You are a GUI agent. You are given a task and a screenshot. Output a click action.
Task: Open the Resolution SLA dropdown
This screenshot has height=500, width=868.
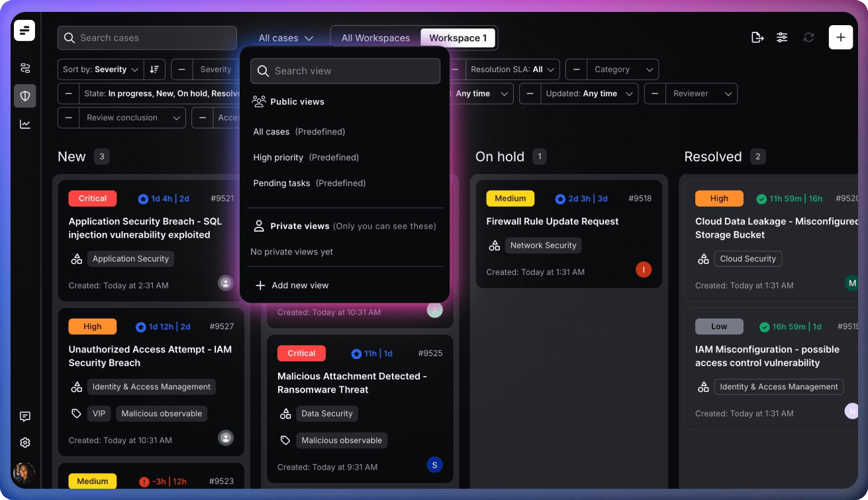click(512, 70)
